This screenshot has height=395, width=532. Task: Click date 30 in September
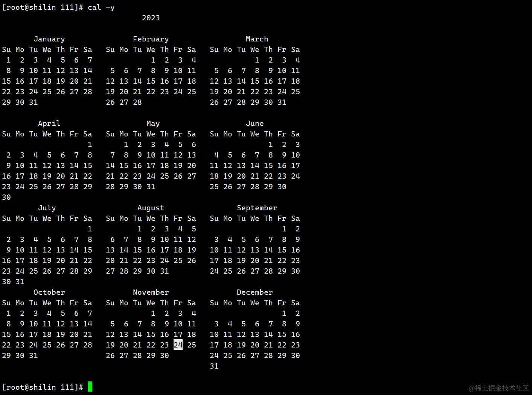coord(296,271)
